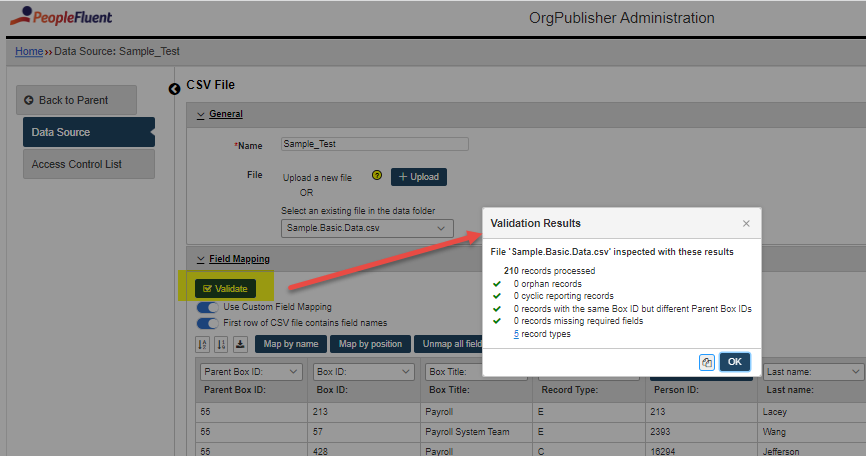The width and height of the screenshot is (866, 456).
Task: Toggle First row contains field names switch
Action: [208, 323]
